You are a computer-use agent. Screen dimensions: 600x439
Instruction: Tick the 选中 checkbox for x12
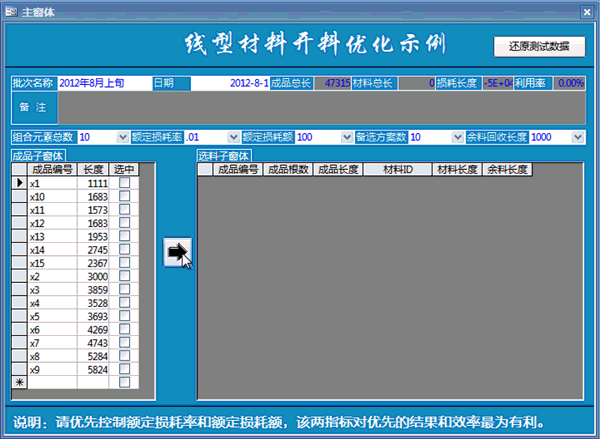click(124, 223)
